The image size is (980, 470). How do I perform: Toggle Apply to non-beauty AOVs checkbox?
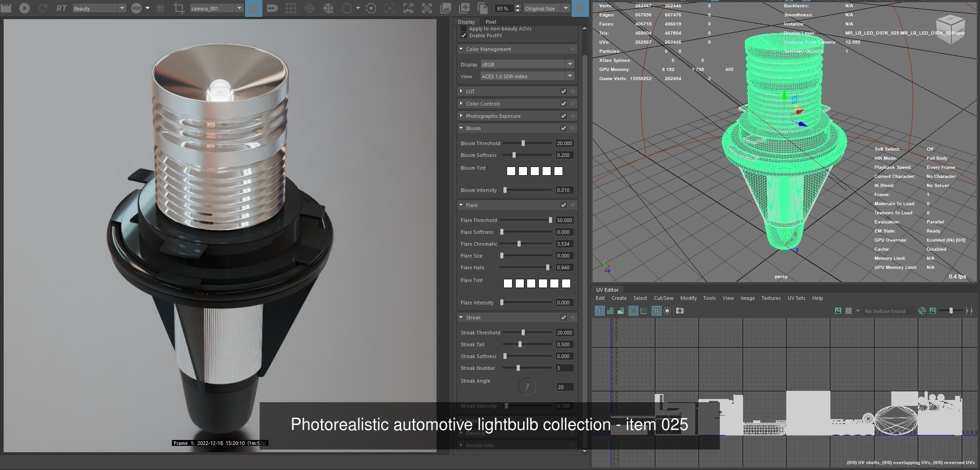coord(463,29)
